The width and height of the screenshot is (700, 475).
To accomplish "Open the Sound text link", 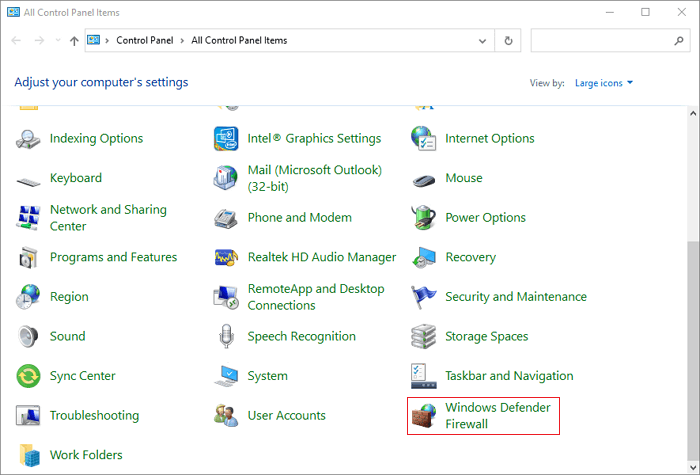I will click(x=67, y=336).
